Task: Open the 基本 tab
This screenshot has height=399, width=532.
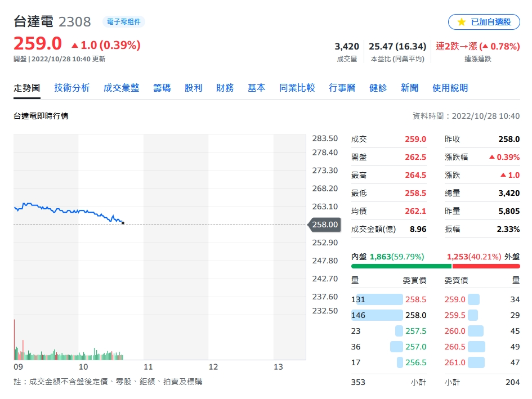Action: point(257,88)
